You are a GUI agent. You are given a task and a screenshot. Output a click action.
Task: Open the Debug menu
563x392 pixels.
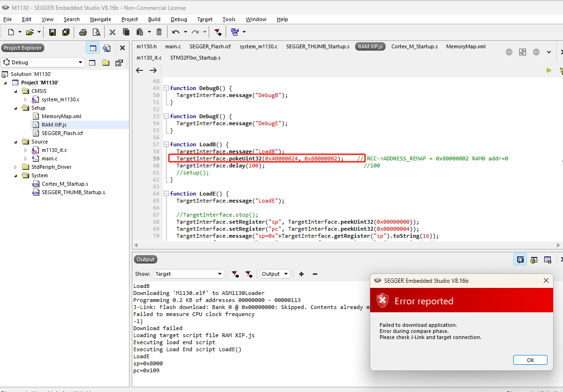[179, 19]
